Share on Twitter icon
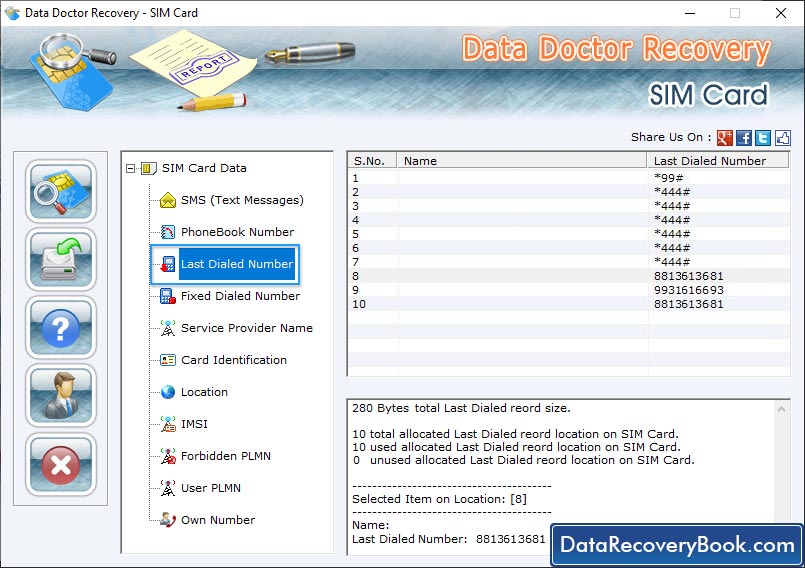The width and height of the screenshot is (805, 568). pos(763,138)
